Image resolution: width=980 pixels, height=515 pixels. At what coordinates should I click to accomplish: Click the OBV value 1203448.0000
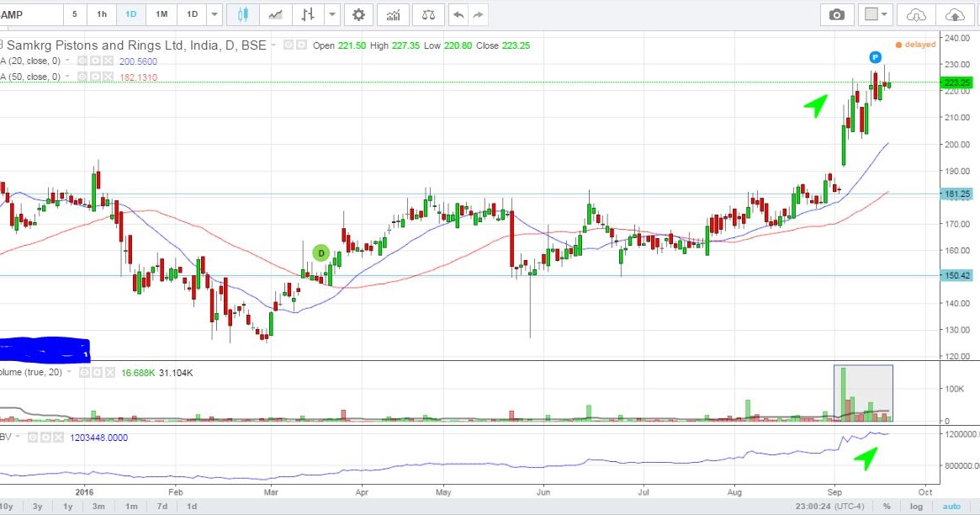click(98, 438)
